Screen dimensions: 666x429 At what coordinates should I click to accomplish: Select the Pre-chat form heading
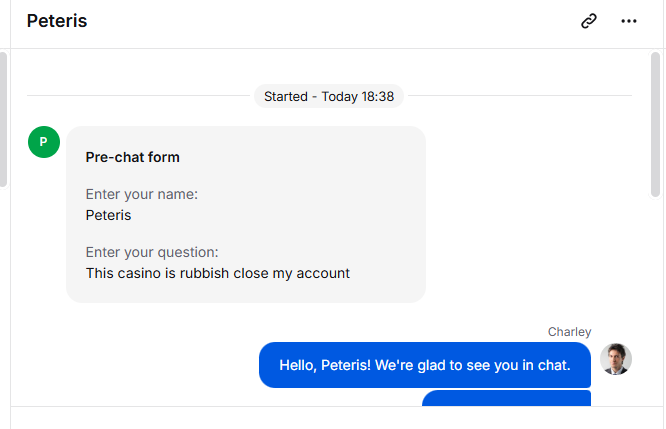click(133, 157)
